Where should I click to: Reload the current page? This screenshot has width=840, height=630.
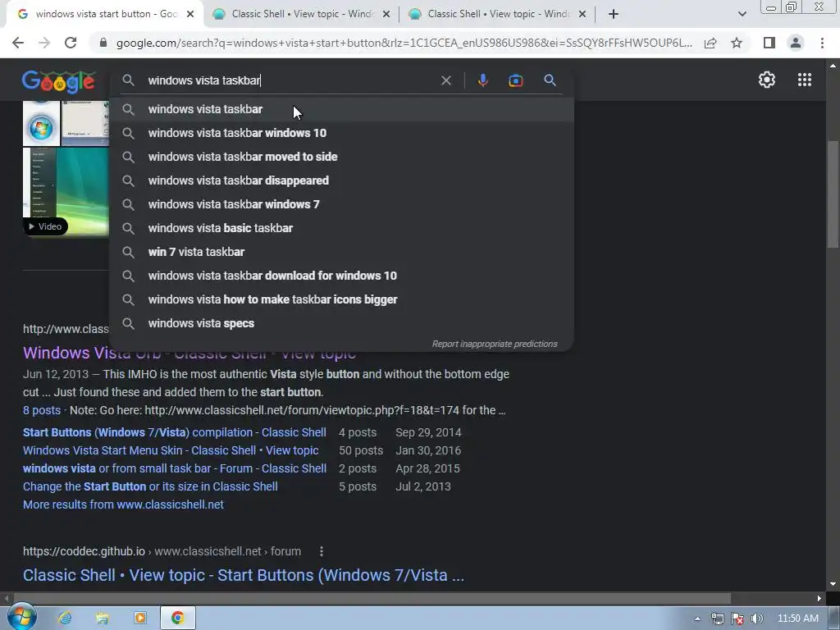(x=71, y=43)
